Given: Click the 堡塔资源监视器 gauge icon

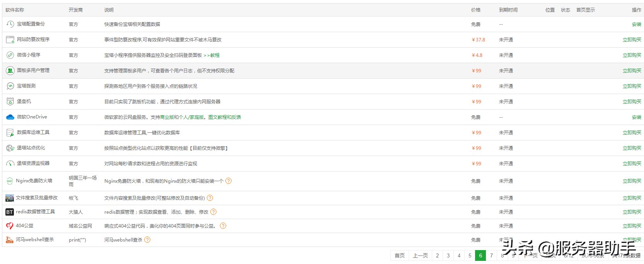Looking at the screenshot, I should (10, 163).
